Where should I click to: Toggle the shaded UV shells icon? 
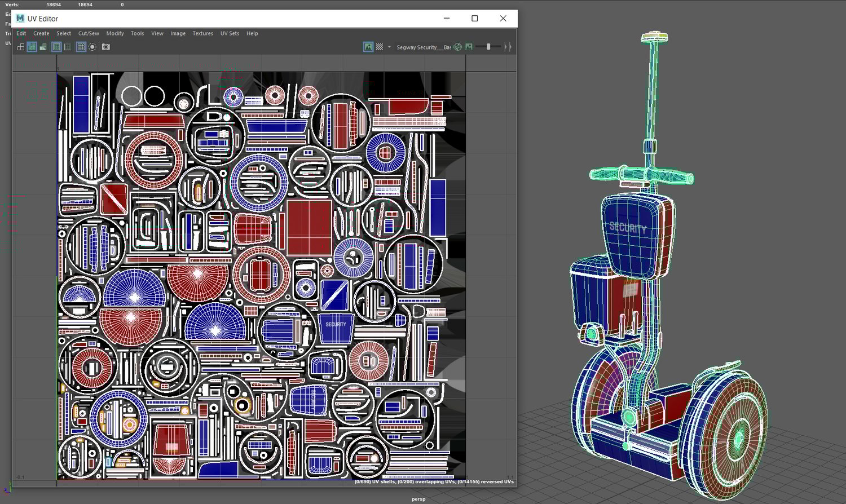point(32,47)
